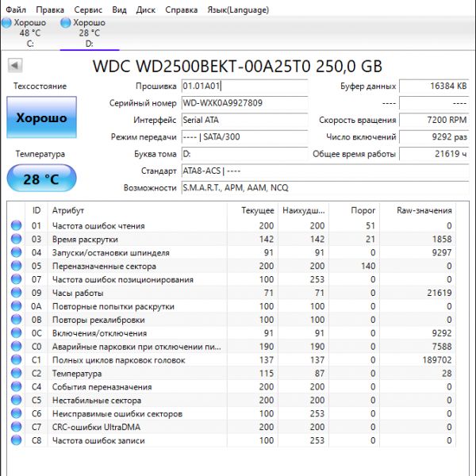Viewport: 476px width, 476px height.
Task: Click the Текущее column header
Action: pyautogui.click(x=252, y=210)
